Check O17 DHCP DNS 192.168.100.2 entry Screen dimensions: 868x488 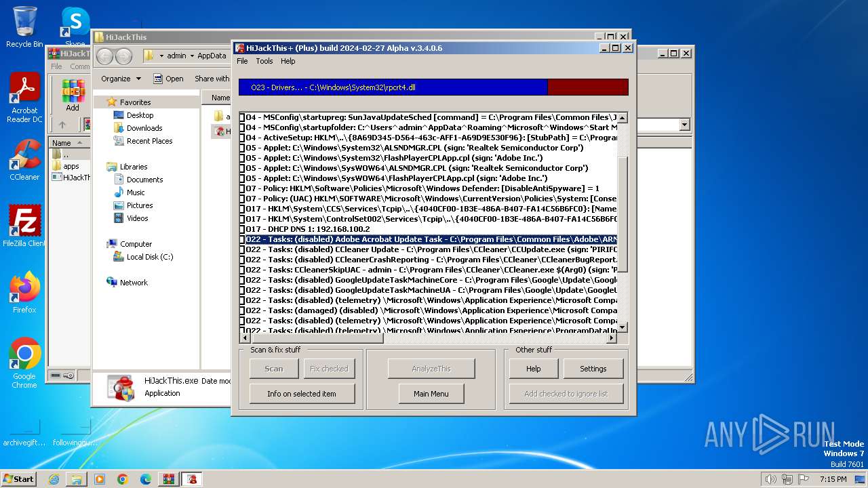click(243, 229)
